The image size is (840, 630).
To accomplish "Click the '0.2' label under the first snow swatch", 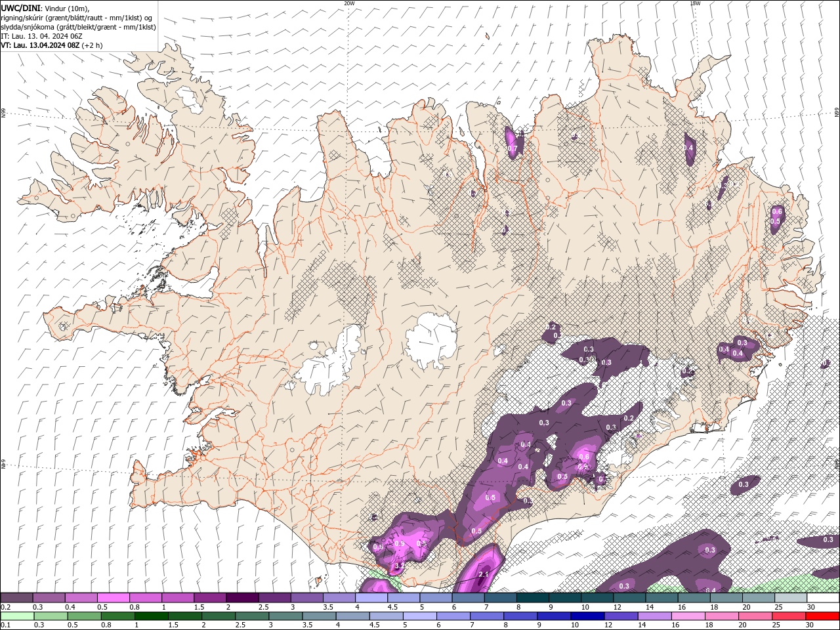I will (x=6, y=607).
